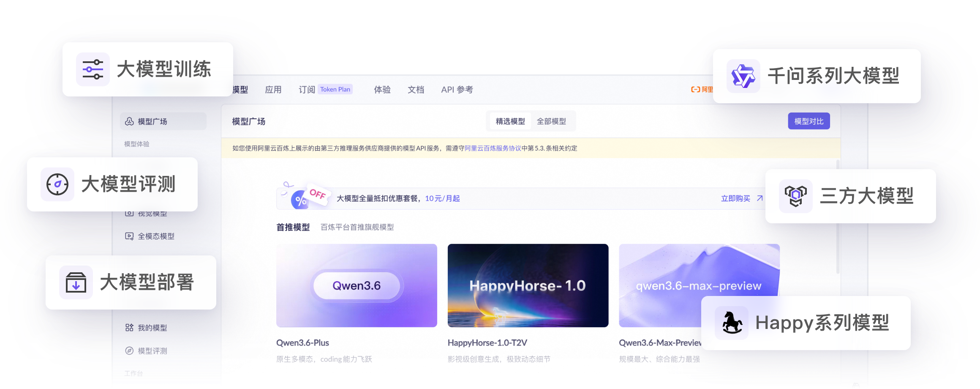Click the rocking horse icon beside Happy系列模型
Viewport: 980px width, 389px height.
[x=732, y=323]
